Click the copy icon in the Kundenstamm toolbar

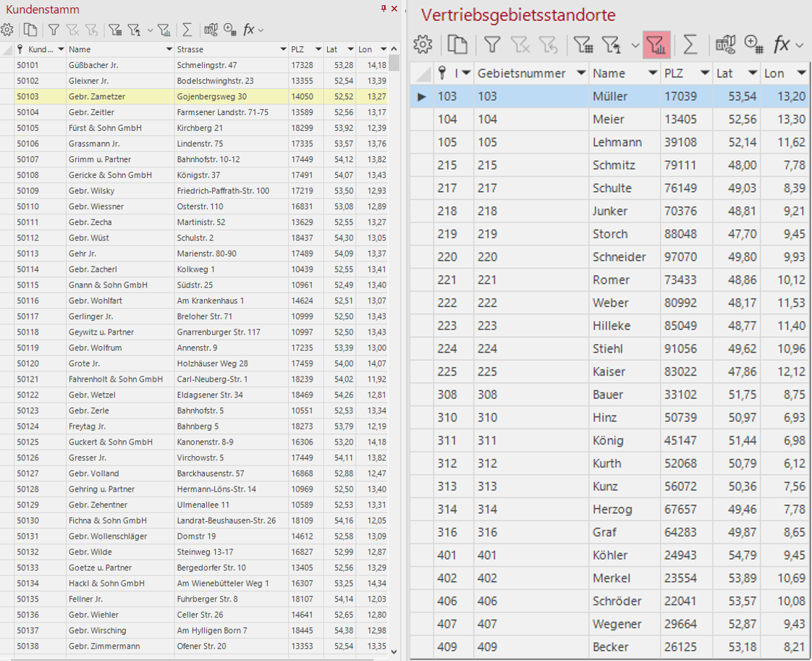pyautogui.click(x=30, y=30)
